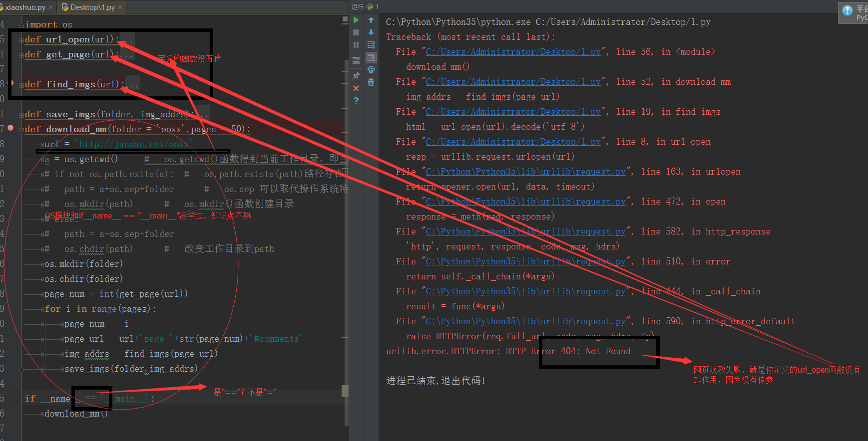
Task: Open the 1.py link at line 56
Action: click(513, 52)
